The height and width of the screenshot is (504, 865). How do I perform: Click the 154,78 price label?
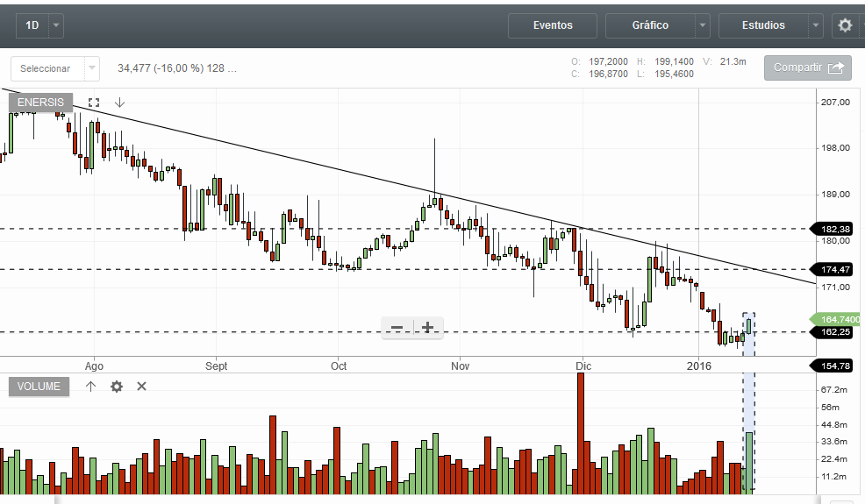[x=832, y=366]
